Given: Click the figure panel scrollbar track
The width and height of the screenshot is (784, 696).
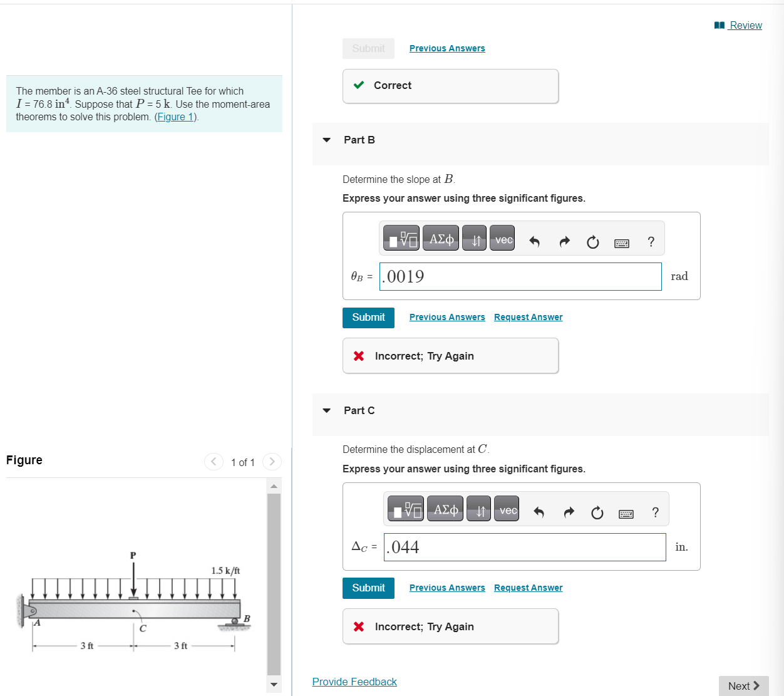Looking at the screenshot, I should (274, 584).
